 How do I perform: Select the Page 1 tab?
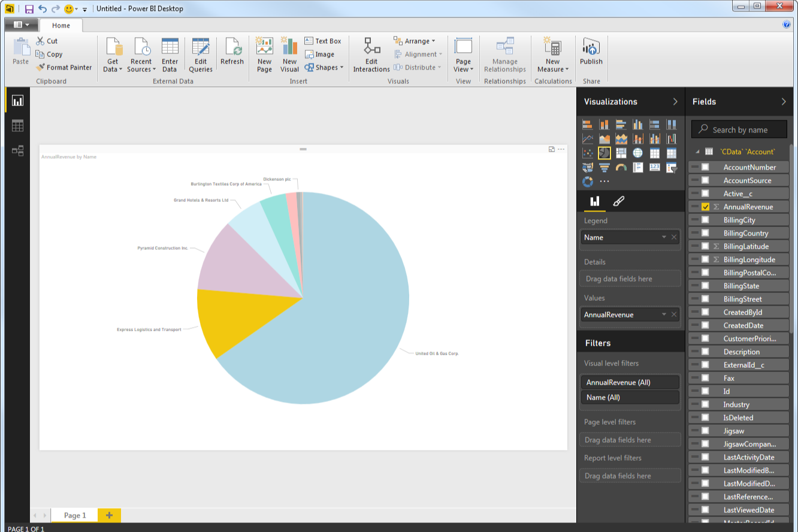coord(75,515)
